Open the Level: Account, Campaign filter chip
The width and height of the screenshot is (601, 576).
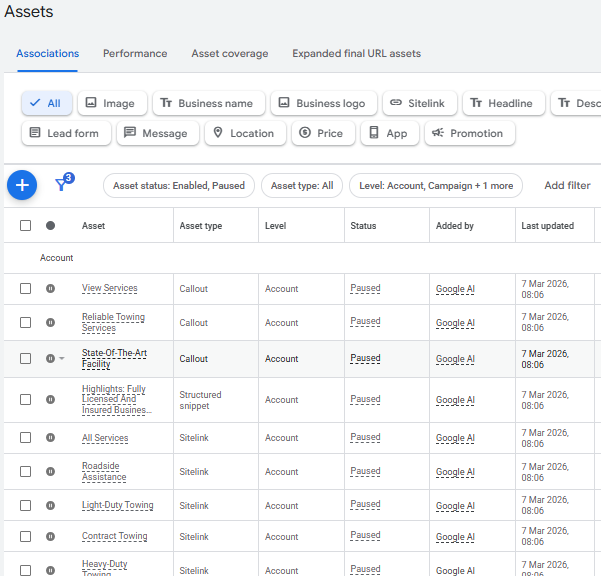click(x=436, y=186)
